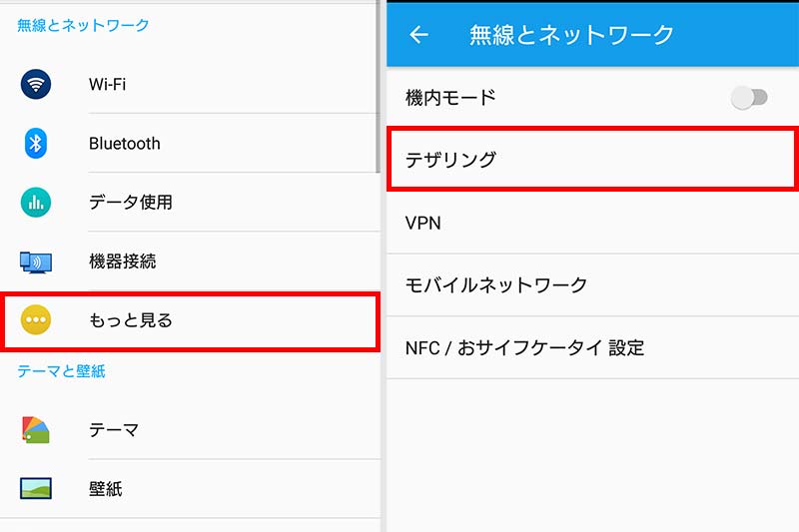
Task: Toggle the 機内モード switch
Action: [x=748, y=97]
